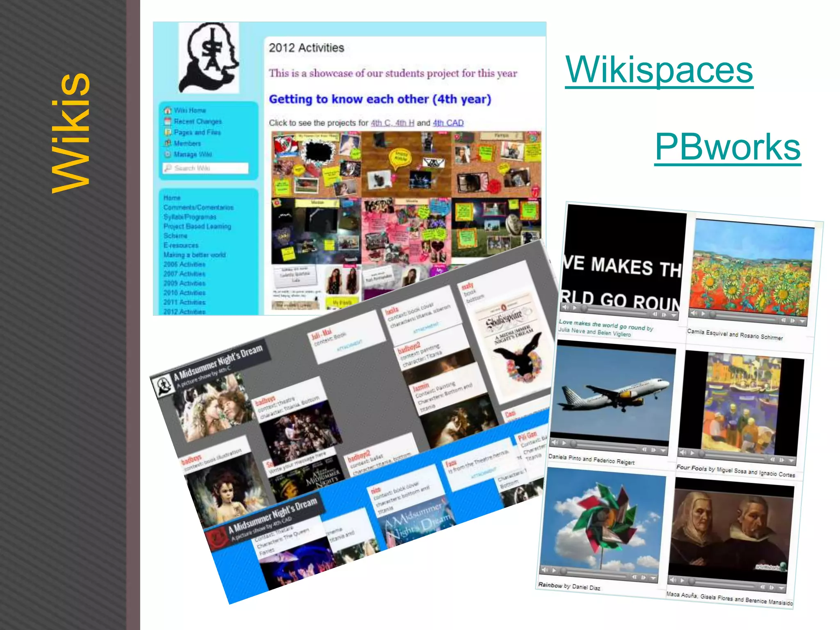Open the 2009 Activities link
This screenshot has height=630, width=840.
(x=185, y=283)
